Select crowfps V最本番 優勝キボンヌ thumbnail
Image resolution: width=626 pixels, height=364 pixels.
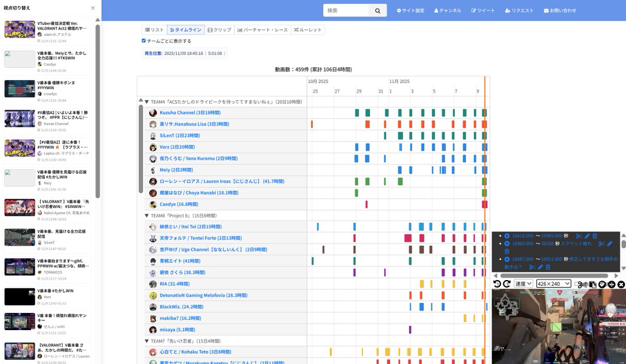coord(20,89)
